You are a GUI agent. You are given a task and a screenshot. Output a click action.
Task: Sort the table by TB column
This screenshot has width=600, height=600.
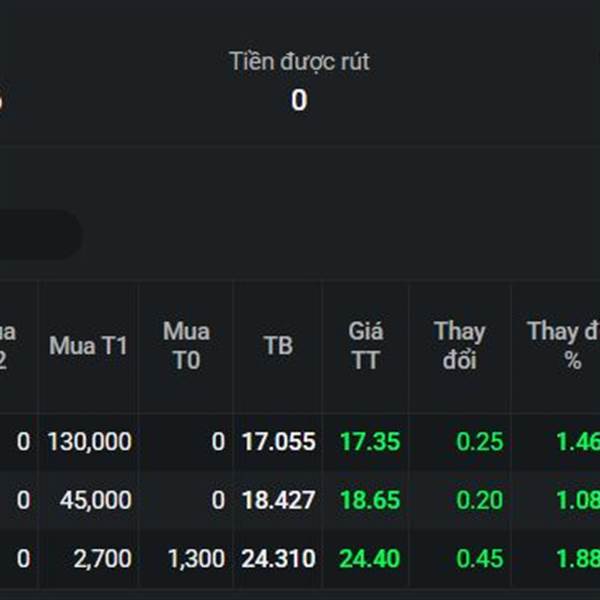point(278,346)
